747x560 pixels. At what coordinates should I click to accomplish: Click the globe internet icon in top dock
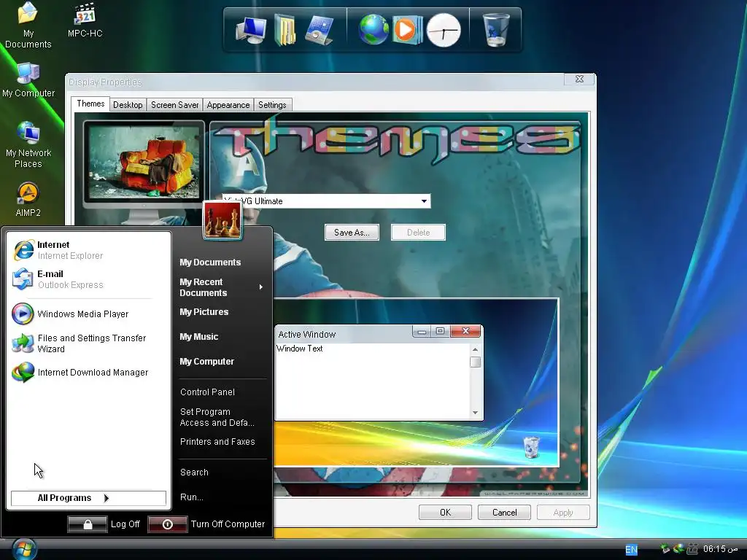pyautogui.click(x=373, y=30)
